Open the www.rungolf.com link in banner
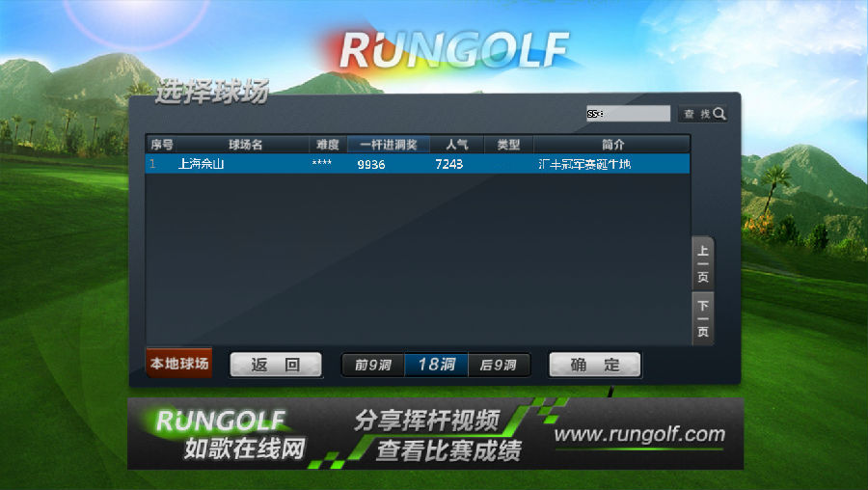Screen dimensions: 868x490 tap(638, 434)
